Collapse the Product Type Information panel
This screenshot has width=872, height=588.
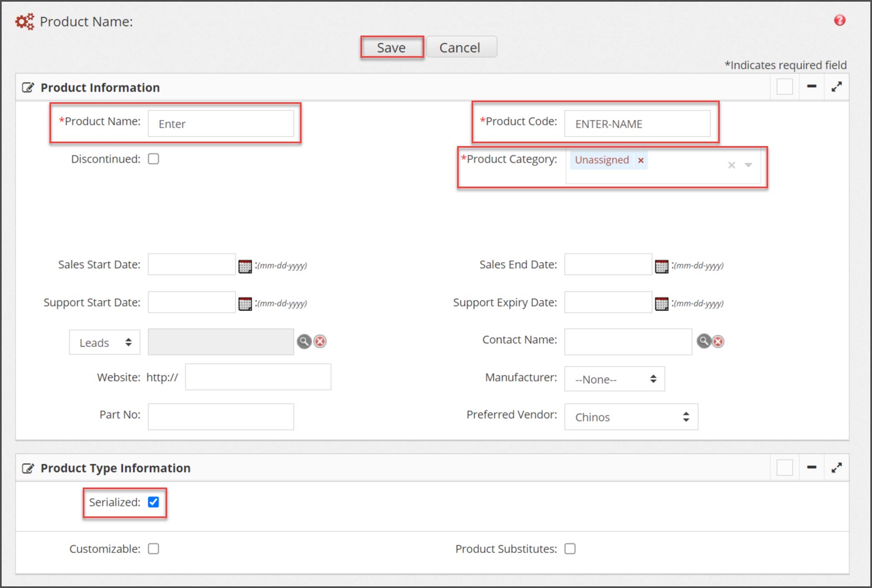point(811,468)
